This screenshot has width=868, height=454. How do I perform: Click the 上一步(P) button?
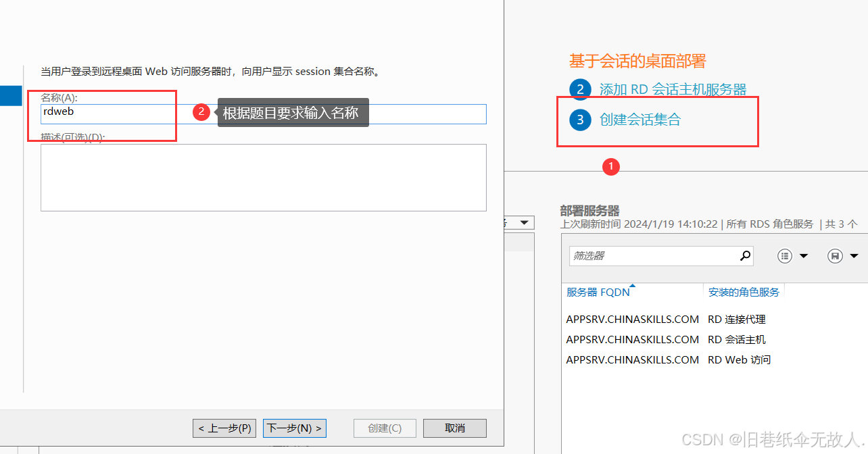click(224, 428)
